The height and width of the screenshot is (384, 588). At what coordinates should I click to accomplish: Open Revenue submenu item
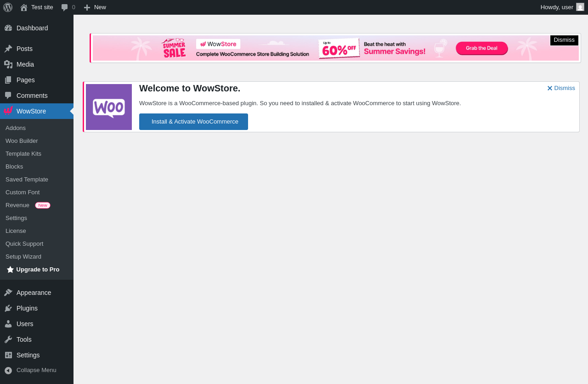pyautogui.click(x=37, y=205)
